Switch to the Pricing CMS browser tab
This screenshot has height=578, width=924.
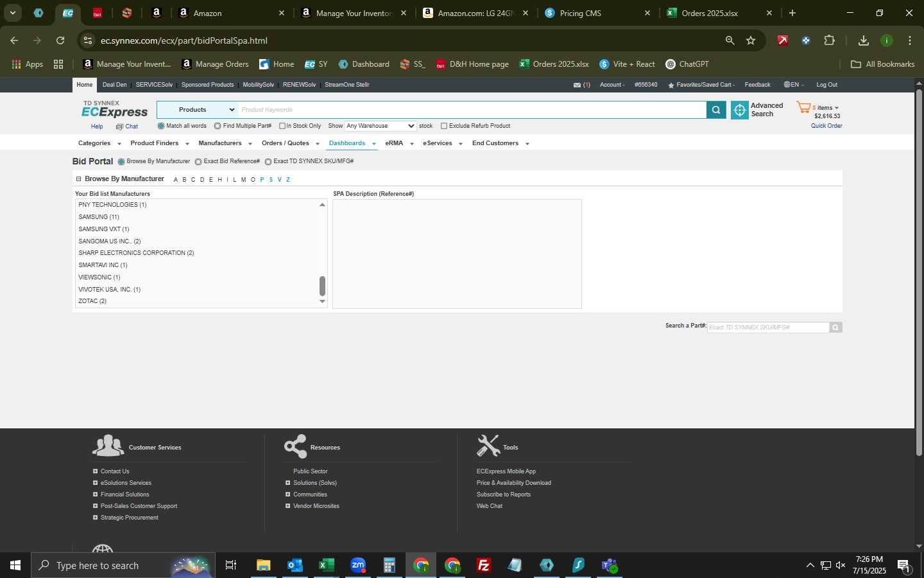point(597,13)
